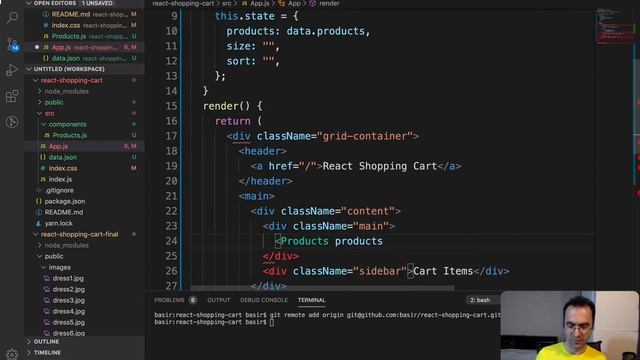Open the GitLens activity bar icon
The image size is (640, 360).
(x=12, y=122)
